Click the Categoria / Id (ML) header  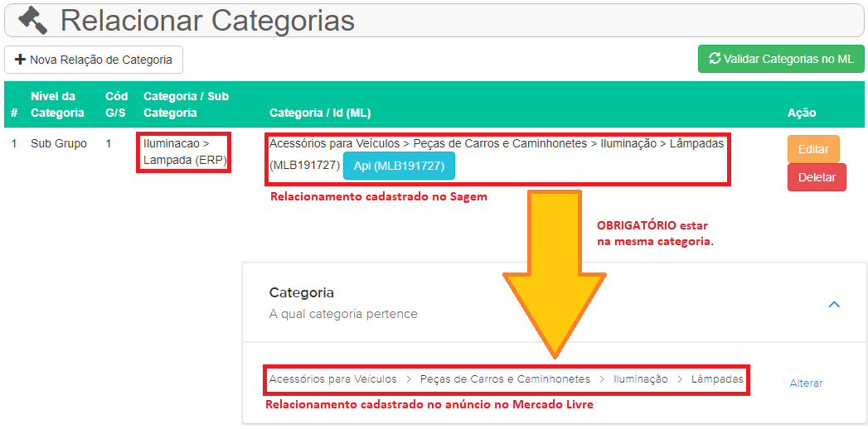tap(320, 113)
